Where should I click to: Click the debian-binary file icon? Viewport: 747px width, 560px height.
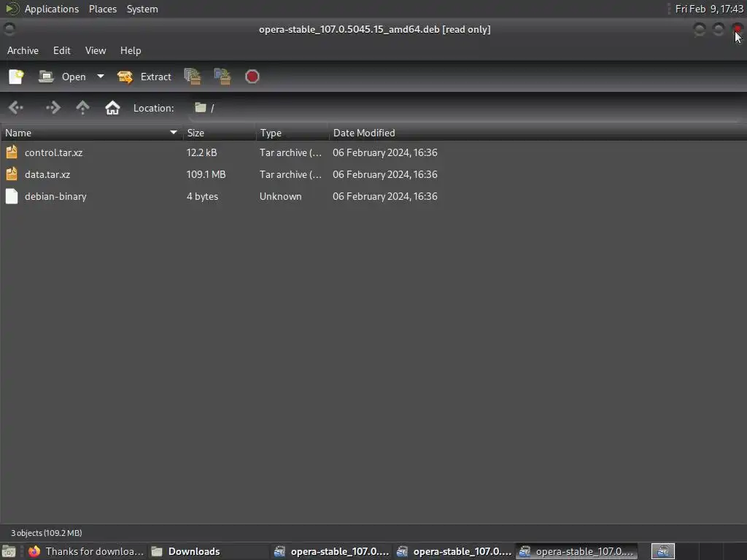12,196
